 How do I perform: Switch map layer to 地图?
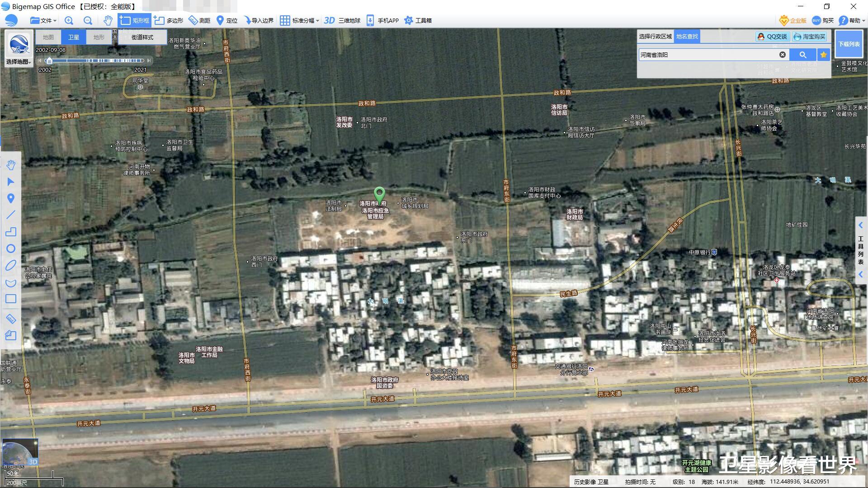pos(48,38)
